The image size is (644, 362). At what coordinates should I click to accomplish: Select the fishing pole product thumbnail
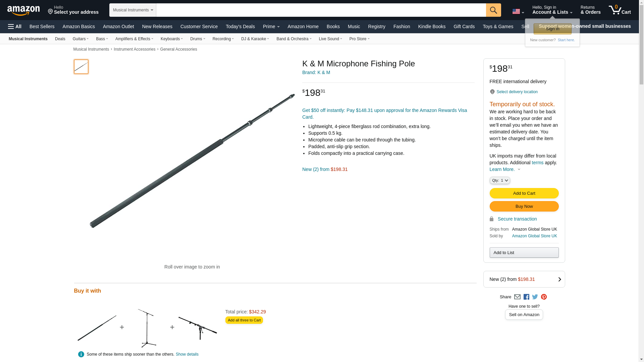81,67
